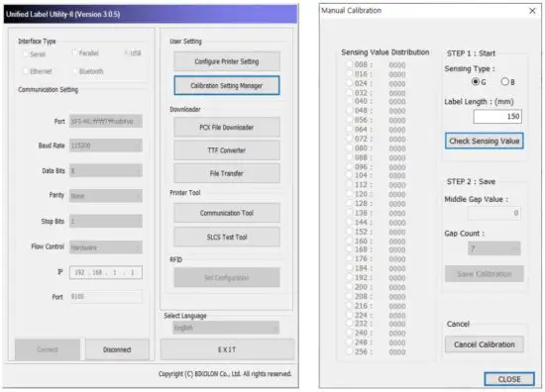Click CLOSE in Manual Calibration
Viewport: 545px width, 392px height.
point(509,379)
